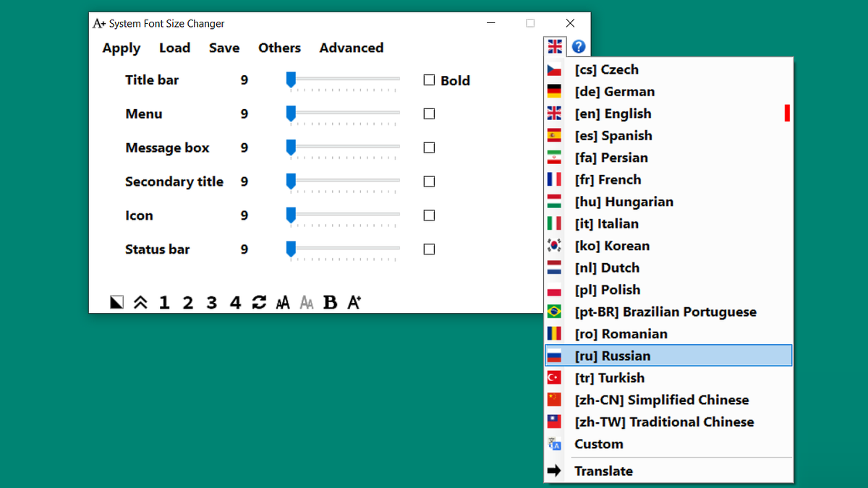
Task: Click the Polish flag icon
Action: pyautogui.click(x=554, y=290)
